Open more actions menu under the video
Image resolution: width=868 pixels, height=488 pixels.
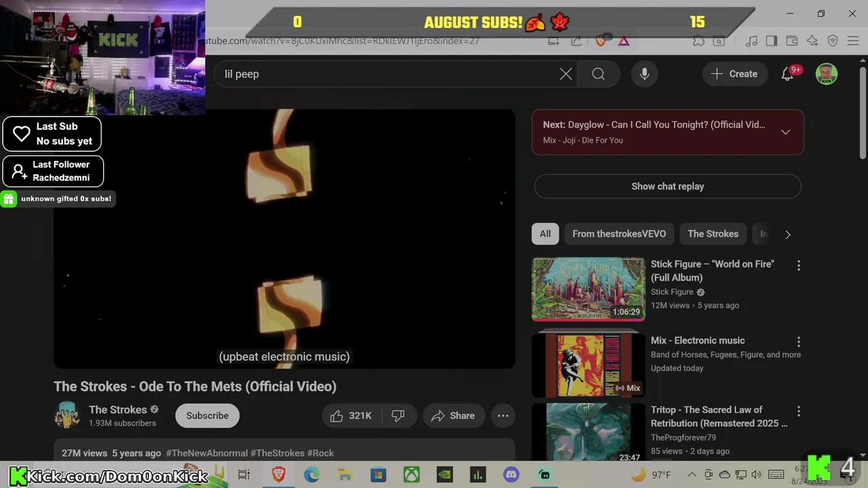[503, 415]
